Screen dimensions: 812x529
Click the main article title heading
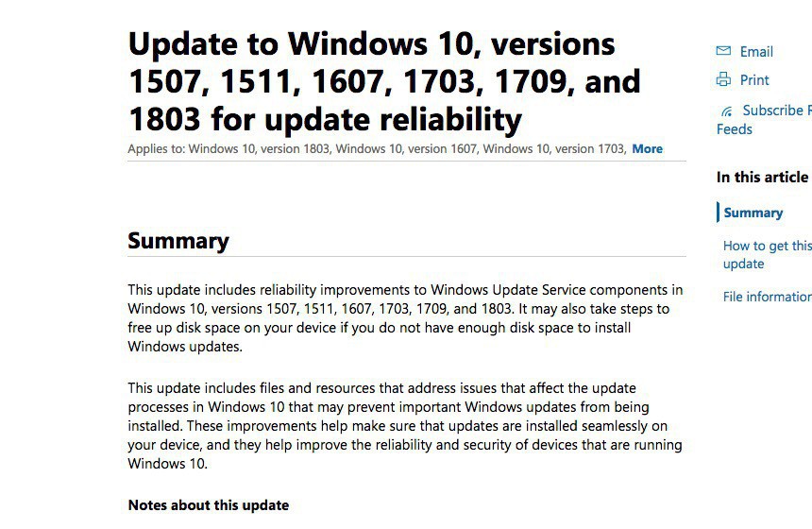[384, 81]
